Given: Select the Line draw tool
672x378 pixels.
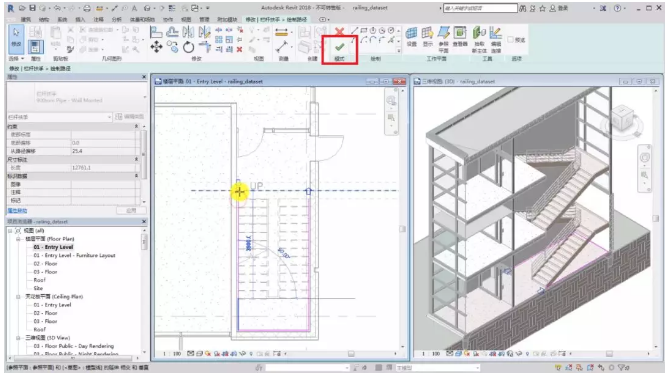Looking at the screenshot, I should 354,30.
